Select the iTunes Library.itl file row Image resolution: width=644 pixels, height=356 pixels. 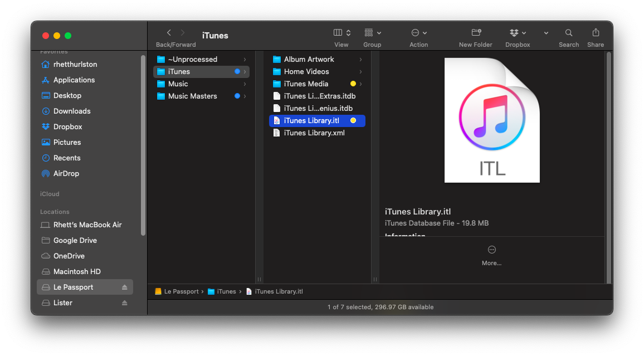317,121
